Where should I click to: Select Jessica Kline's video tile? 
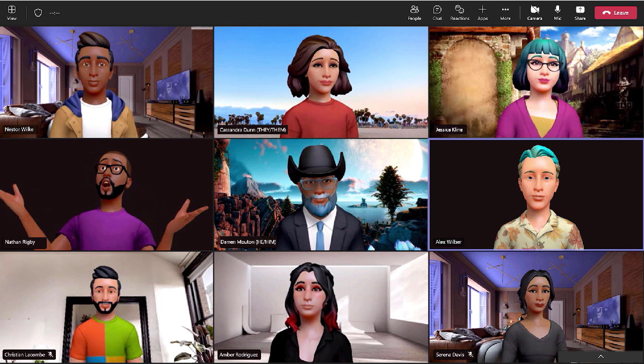[x=536, y=81]
